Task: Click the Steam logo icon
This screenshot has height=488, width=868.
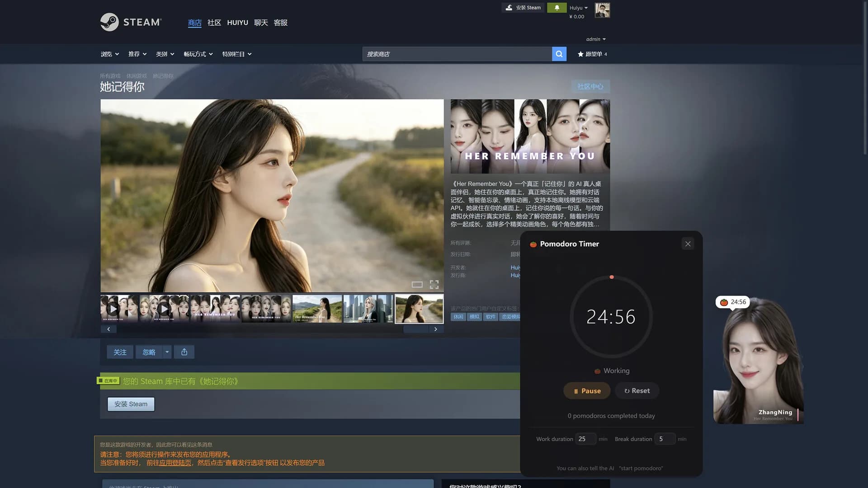Action: tap(109, 22)
